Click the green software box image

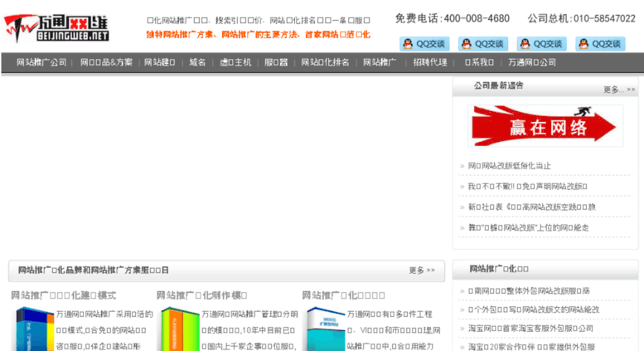pos(181,329)
